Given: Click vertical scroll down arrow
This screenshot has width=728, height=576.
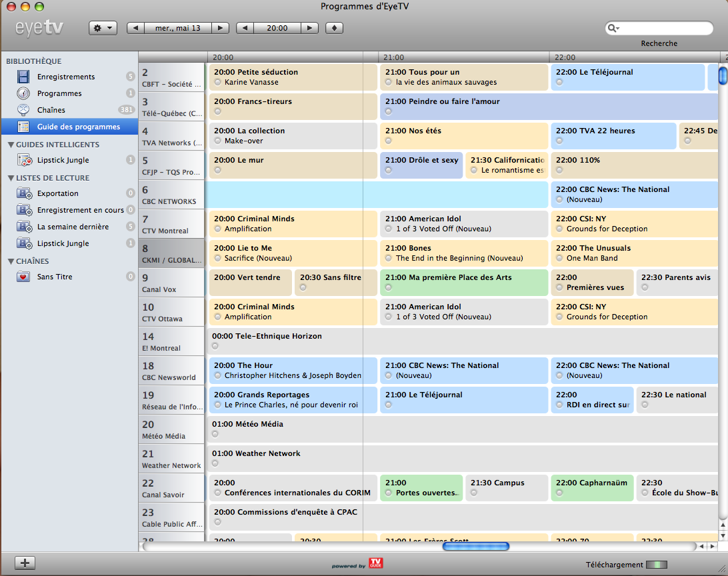Looking at the screenshot, I should [x=723, y=535].
